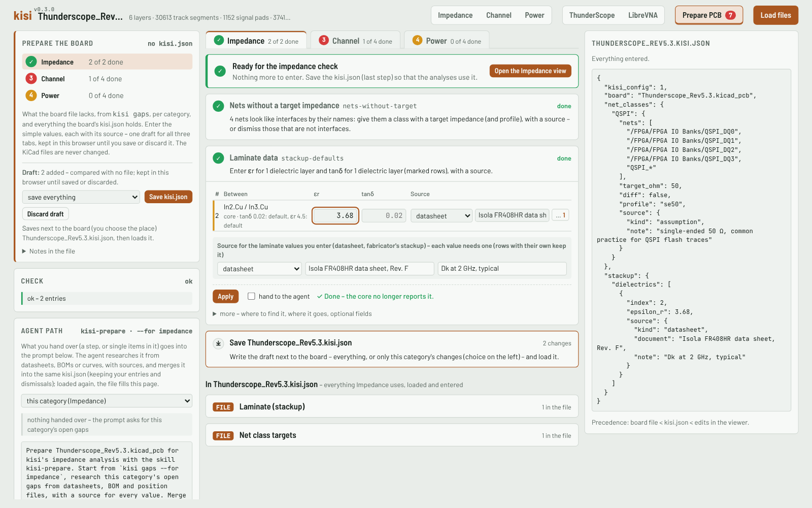Click the Dk at 2 GHz, typical field
This screenshot has width=812, height=508.
click(x=502, y=269)
